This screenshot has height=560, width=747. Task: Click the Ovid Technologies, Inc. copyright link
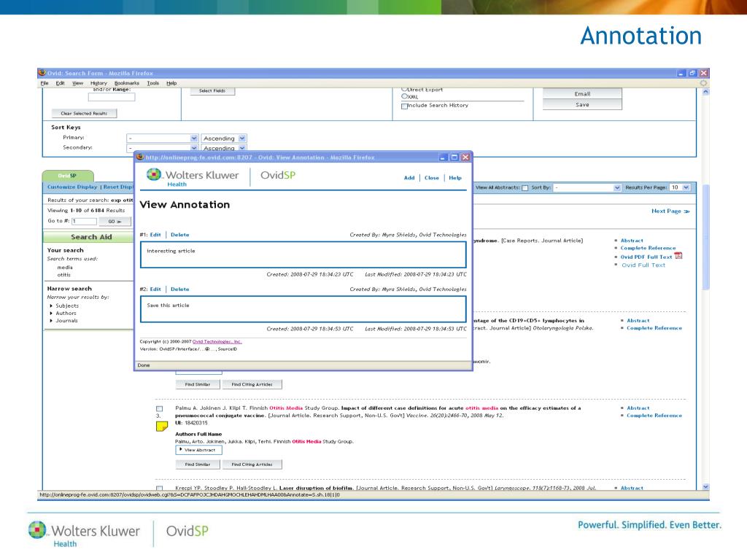tap(217, 341)
